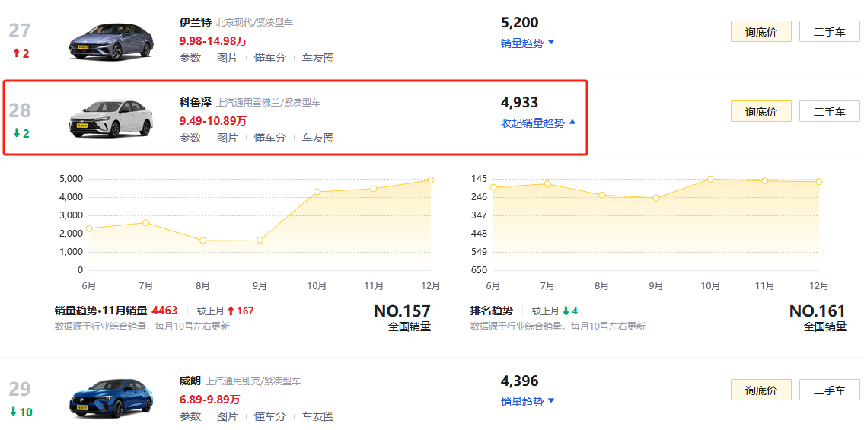Open the 威朗 model name link
Screen dimensions: 864x430
click(x=190, y=381)
